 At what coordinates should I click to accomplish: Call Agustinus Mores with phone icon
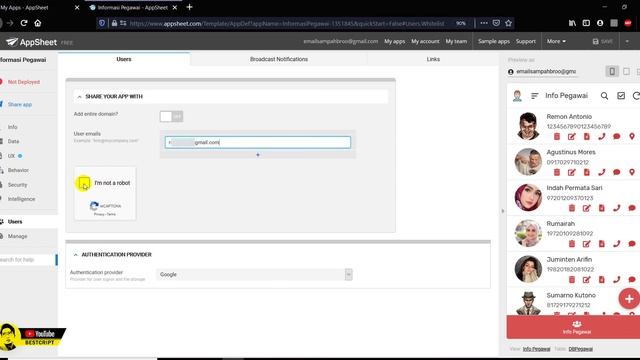point(602,172)
